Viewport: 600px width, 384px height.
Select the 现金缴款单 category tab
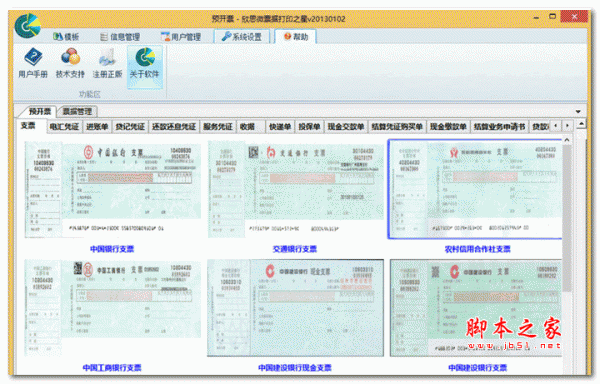(448, 127)
